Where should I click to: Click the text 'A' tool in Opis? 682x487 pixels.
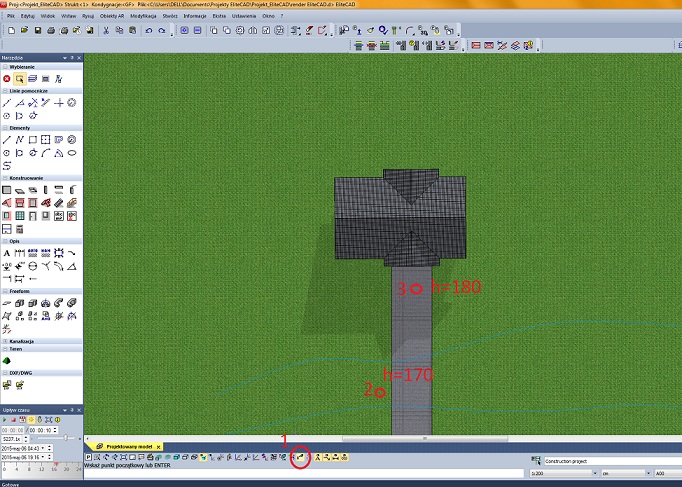7,253
